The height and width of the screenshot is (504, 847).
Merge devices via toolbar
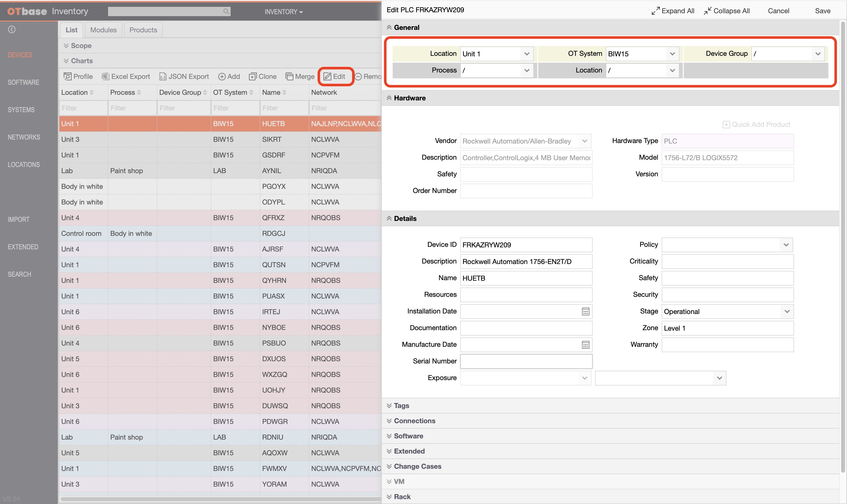[x=300, y=76]
